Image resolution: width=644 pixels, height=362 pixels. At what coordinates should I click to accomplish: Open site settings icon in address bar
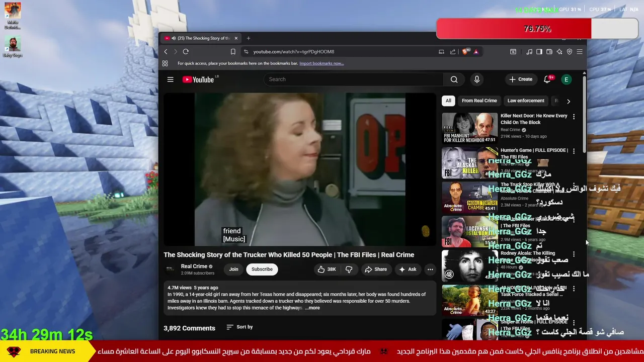[x=246, y=51]
